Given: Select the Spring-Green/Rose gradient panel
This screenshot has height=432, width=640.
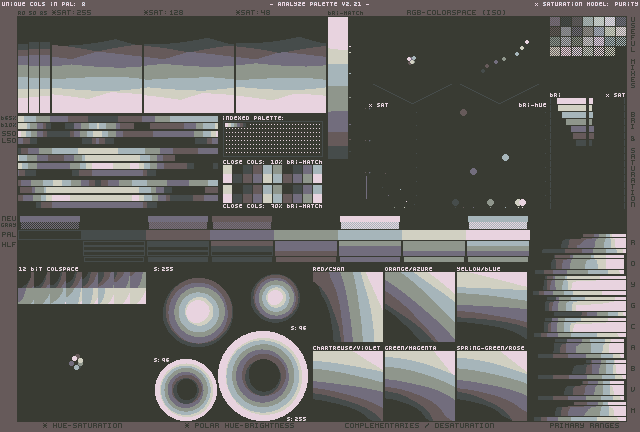Looking at the screenshot, I should click(x=492, y=386).
